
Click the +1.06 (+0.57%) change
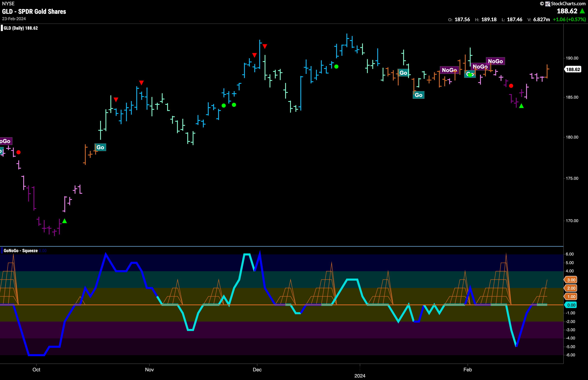(x=569, y=20)
